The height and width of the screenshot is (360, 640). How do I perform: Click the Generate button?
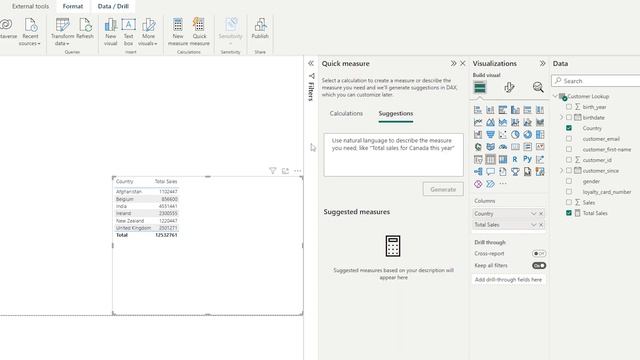(x=443, y=189)
